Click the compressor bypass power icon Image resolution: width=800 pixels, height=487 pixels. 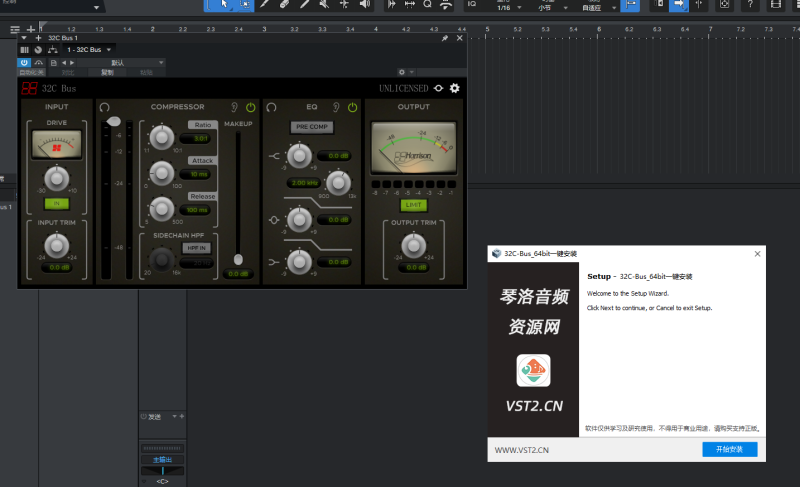pyautogui.click(x=250, y=107)
